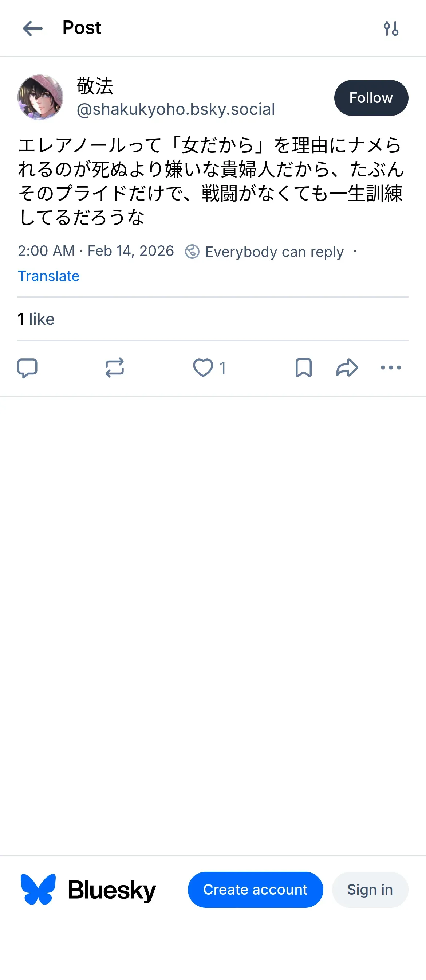The width and height of the screenshot is (426, 980).
Task: Click the Bluesky butterfly logo
Action: click(x=38, y=890)
